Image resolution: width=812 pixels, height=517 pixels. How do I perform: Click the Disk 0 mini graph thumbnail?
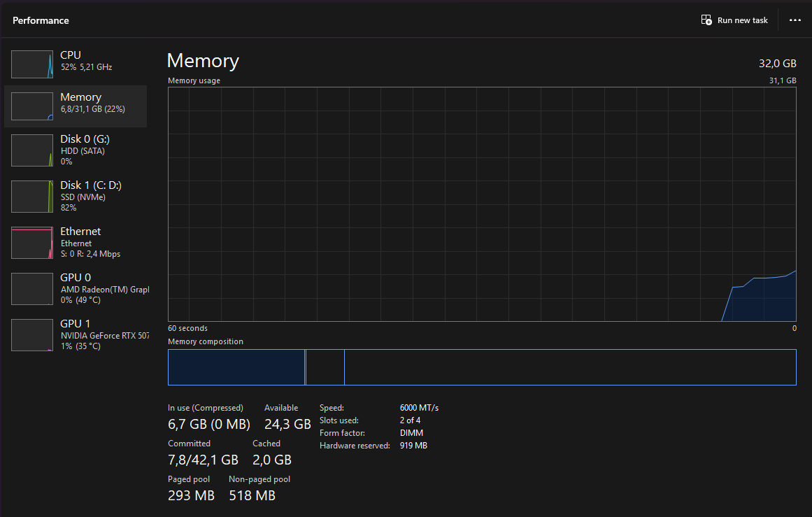click(32, 150)
